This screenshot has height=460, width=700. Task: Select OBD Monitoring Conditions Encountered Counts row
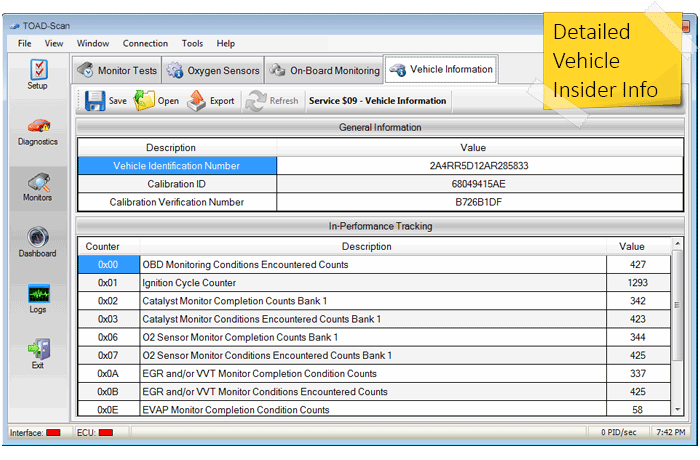click(x=374, y=264)
